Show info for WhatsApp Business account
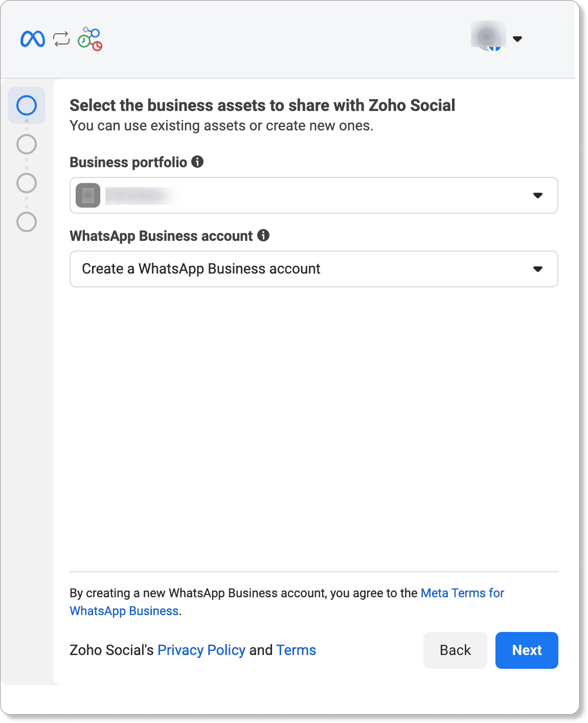This screenshot has height=723, width=588. click(263, 235)
